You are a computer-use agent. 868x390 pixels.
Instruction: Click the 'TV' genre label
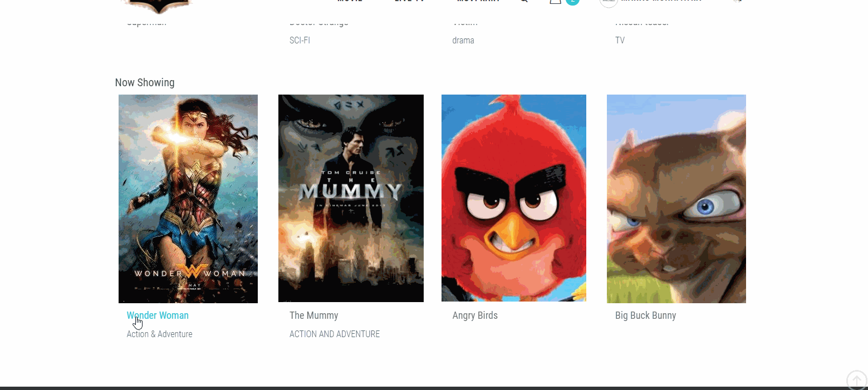[620, 41]
